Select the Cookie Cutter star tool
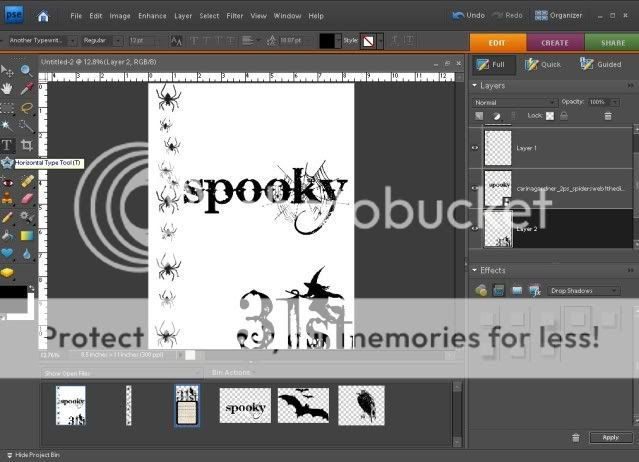The height and width of the screenshot is (462, 639). click(7, 163)
